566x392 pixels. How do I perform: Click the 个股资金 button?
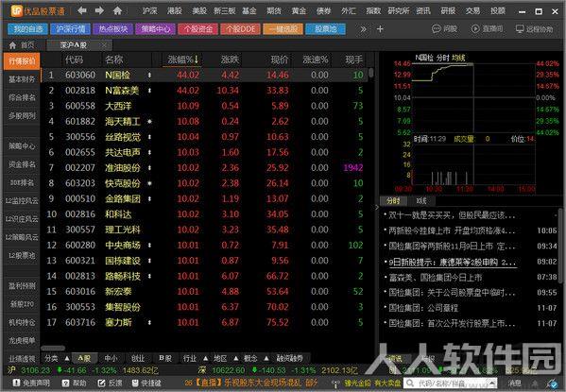[197, 29]
